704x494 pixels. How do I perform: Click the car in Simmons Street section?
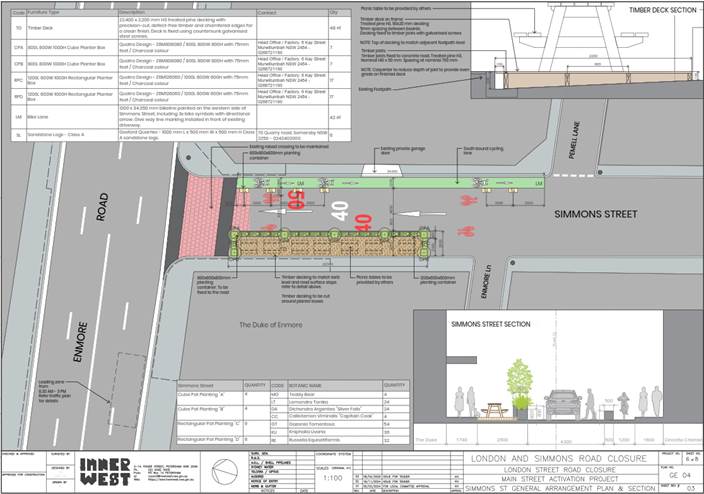(x=563, y=400)
